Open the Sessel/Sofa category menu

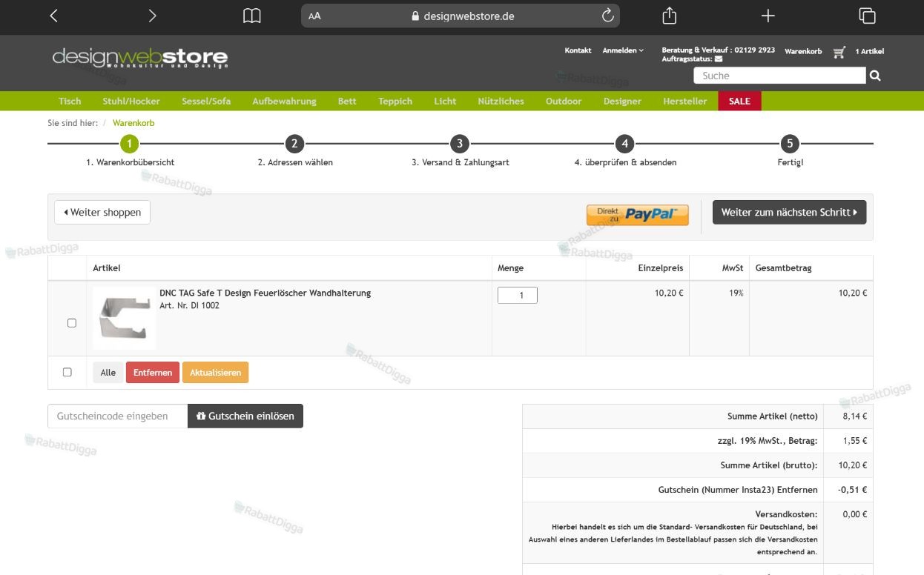coord(206,101)
